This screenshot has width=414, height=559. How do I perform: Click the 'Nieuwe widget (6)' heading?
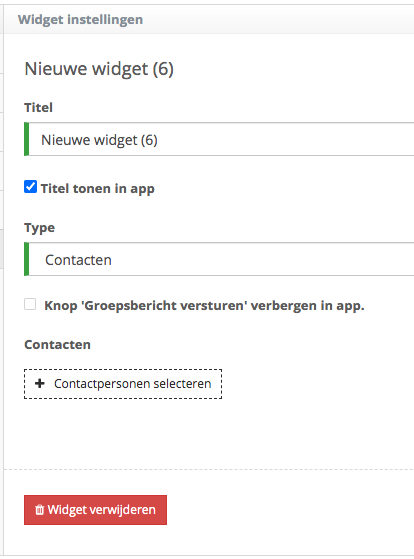(x=99, y=69)
